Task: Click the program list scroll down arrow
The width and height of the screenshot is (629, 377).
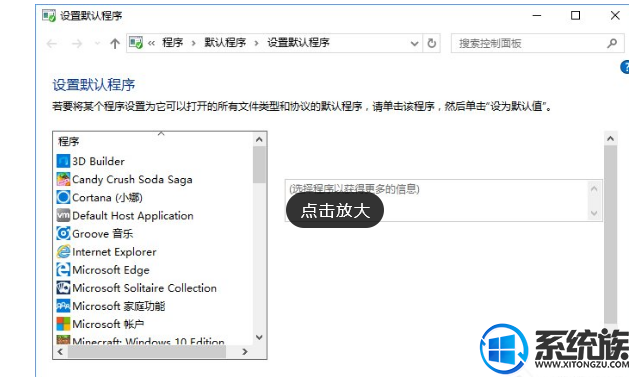Action: pos(259,337)
